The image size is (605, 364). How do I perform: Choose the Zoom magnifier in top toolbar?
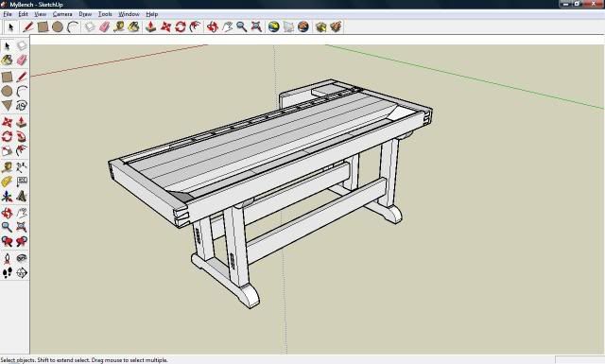tap(242, 27)
